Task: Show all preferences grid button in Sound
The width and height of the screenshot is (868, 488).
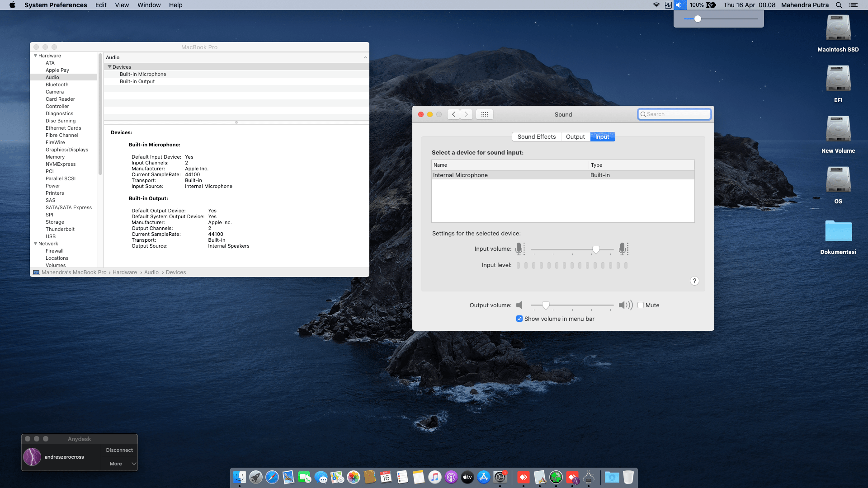Action: tap(485, 114)
